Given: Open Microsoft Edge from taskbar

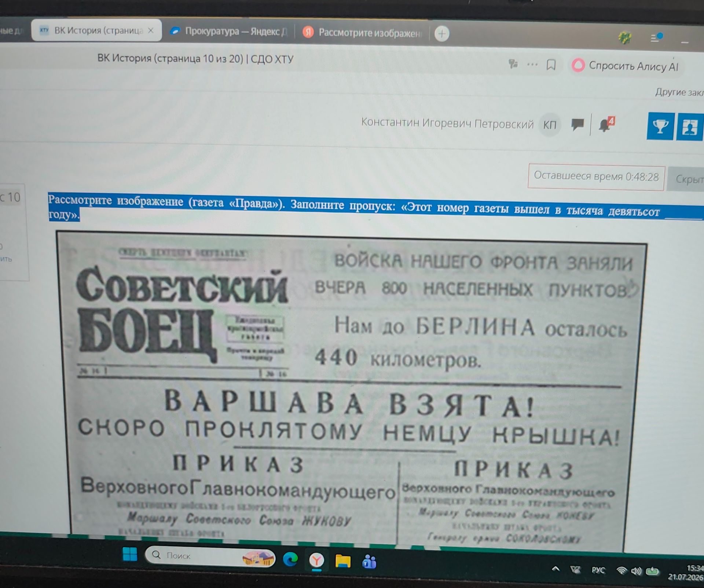Looking at the screenshot, I should (x=290, y=559).
